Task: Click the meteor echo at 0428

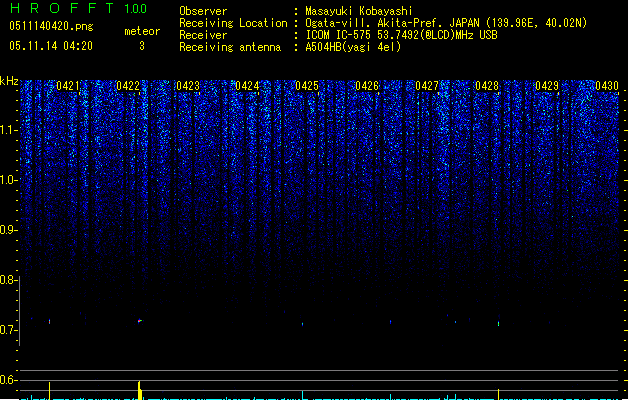Action: [499, 323]
